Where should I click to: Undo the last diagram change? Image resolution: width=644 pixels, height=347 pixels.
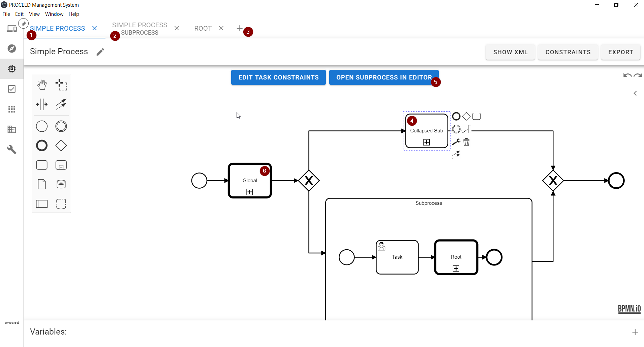click(x=627, y=75)
